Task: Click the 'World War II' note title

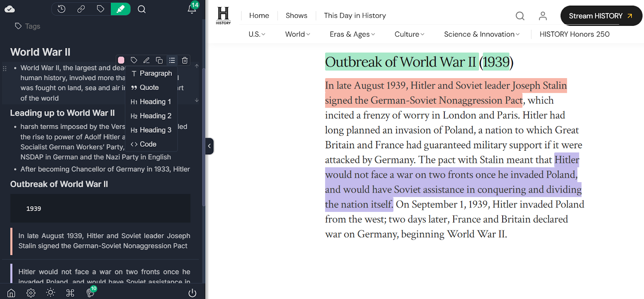Action: pyautogui.click(x=40, y=52)
